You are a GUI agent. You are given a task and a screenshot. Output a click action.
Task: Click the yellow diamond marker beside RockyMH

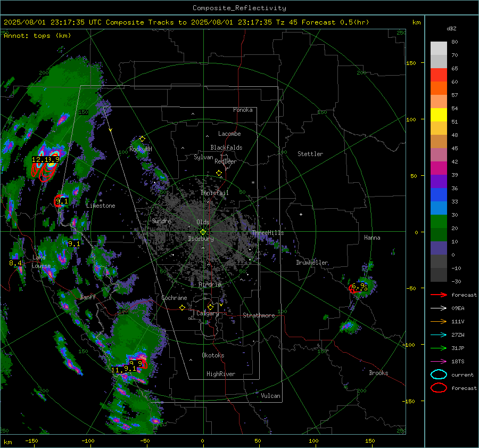click(x=142, y=139)
